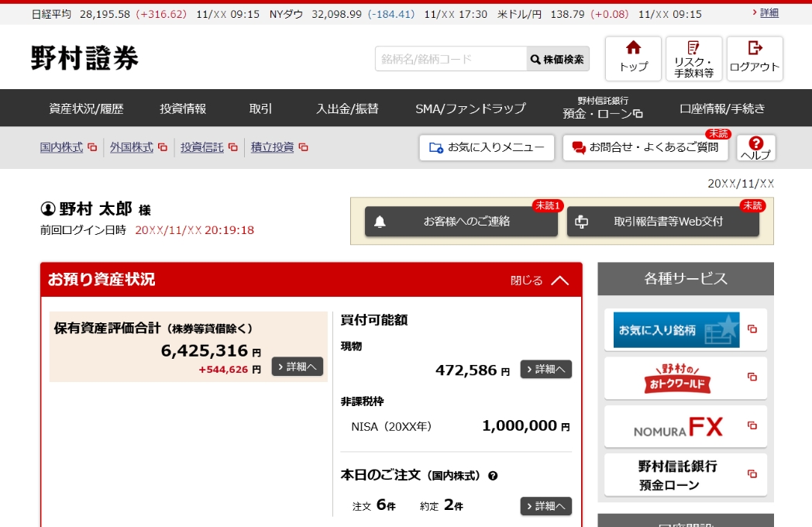Screen dimensions: 812x527
Task: Open the 積立投資 link
Action: pyautogui.click(x=273, y=148)
